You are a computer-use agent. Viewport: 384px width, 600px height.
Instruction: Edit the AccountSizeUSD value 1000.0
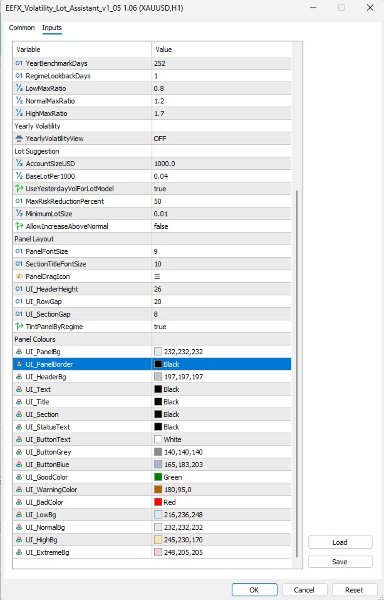click(x=221, y=163)
